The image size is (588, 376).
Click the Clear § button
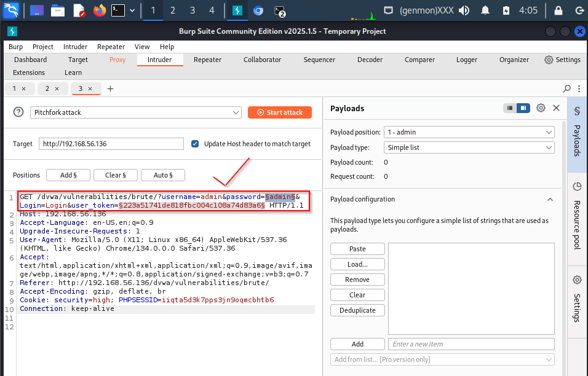coord(116,175)
